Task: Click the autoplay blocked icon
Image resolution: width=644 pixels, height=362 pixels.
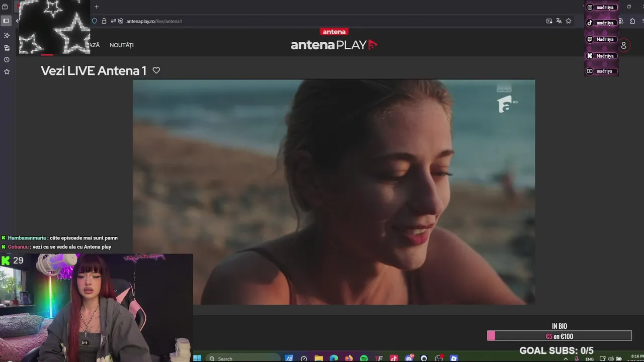Action: click(120, 21)
